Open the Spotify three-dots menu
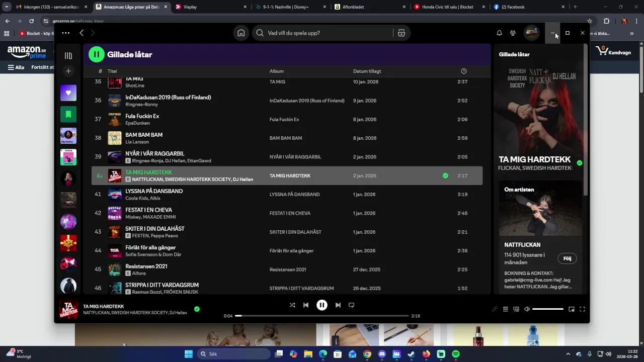Viewport: 644px width, 362px height. [x=65, y=33]
